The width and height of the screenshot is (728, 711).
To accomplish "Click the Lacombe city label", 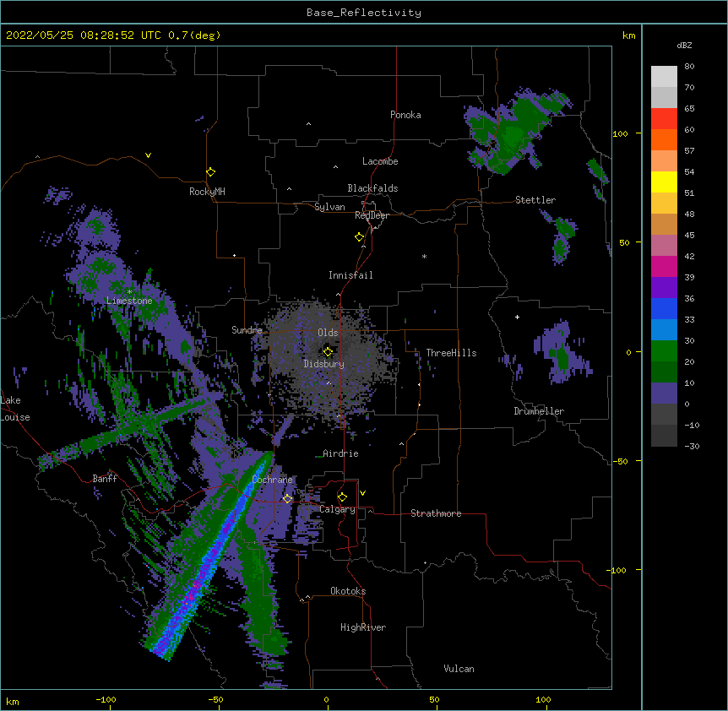I will (x=380, y=161).
